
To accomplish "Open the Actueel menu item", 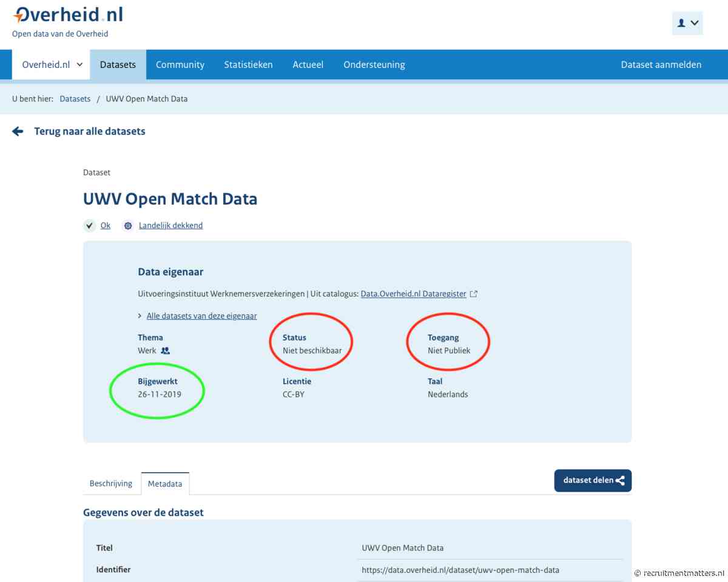I will coord(308,64).
